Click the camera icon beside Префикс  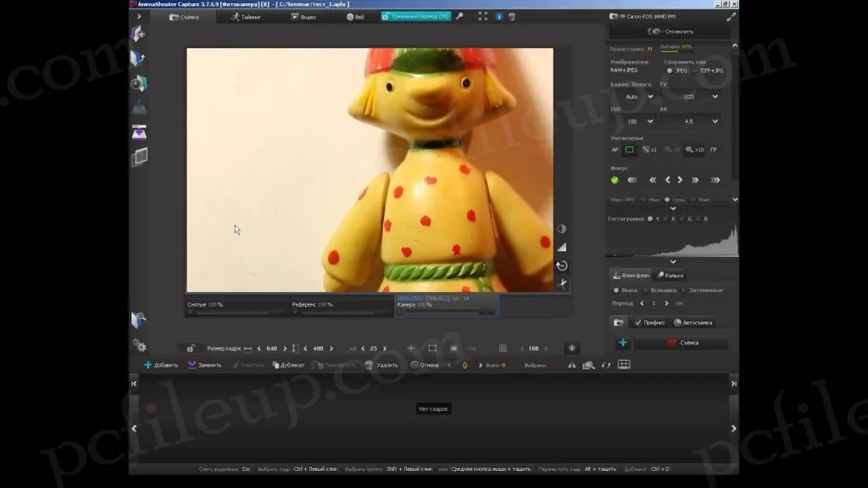coord(620,323)
